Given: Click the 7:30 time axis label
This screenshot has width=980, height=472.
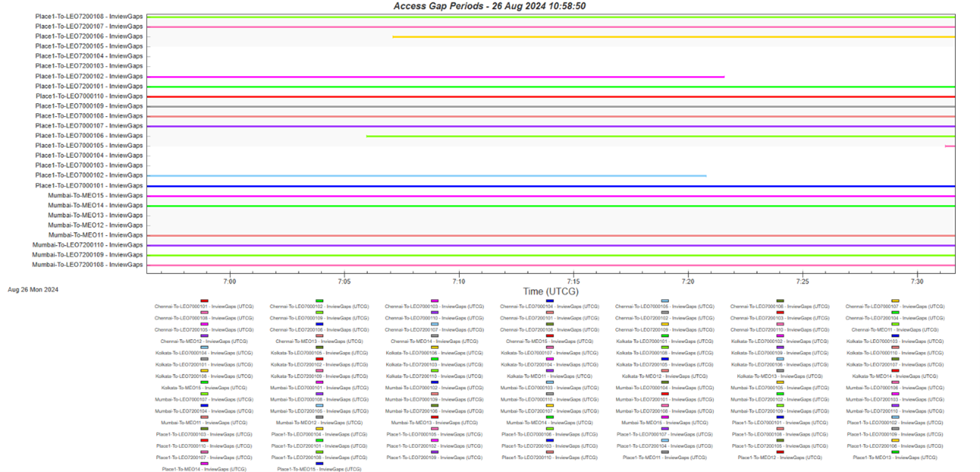Looking at the screenshot, I should click(917, 280).
